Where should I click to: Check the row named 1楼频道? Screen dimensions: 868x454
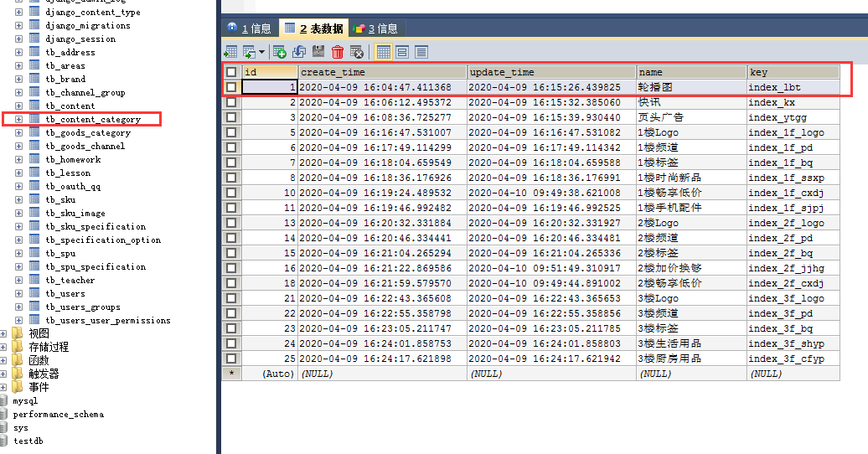point(231,147)
